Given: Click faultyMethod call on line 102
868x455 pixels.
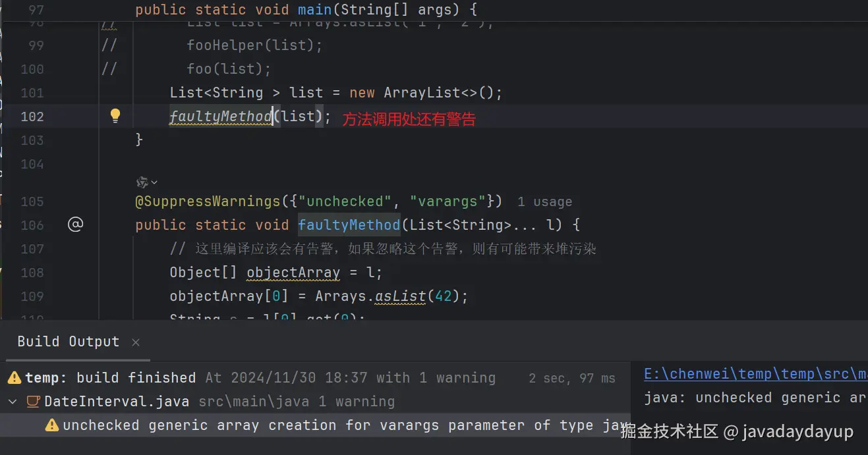Looking at the screenshot, I should click(x=221, y=117).
